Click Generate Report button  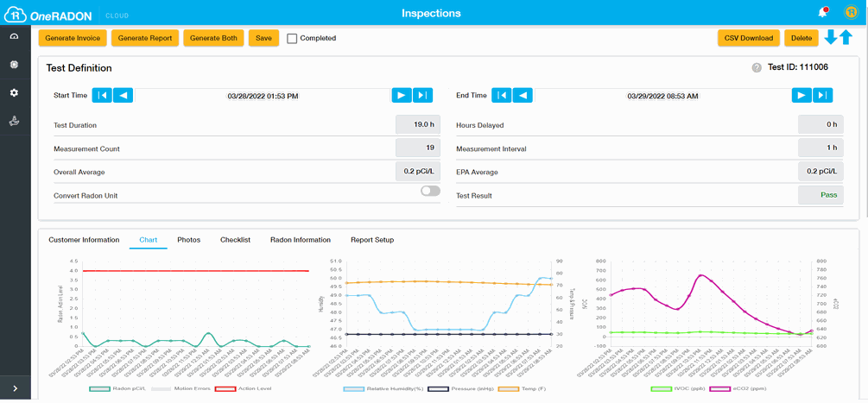coord(145,38)
